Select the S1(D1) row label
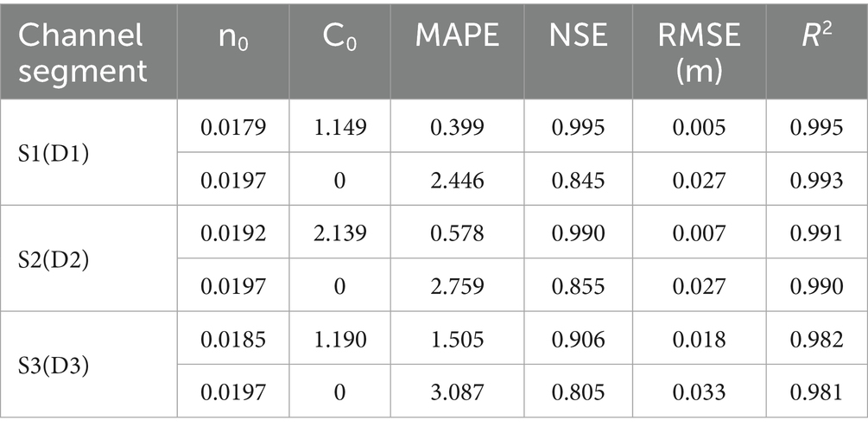 pos(54,155)
